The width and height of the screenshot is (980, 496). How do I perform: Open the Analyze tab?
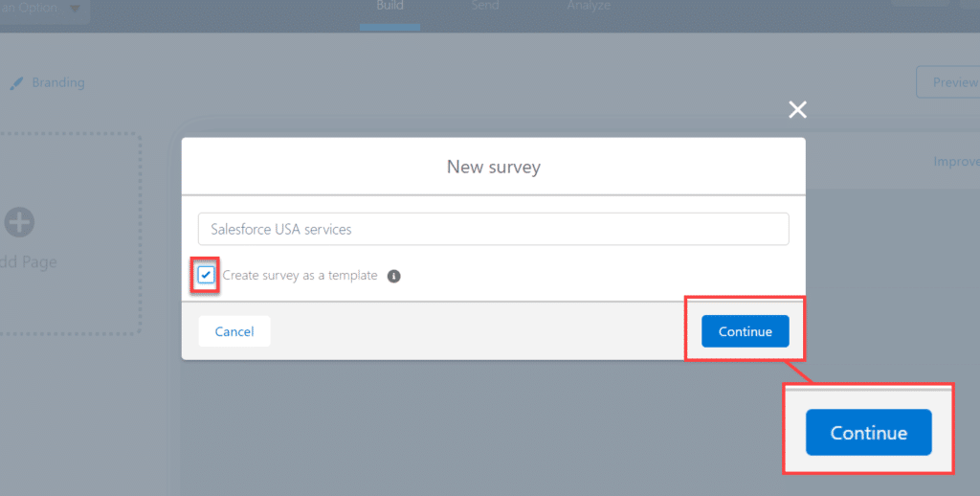tap(588, 7)
